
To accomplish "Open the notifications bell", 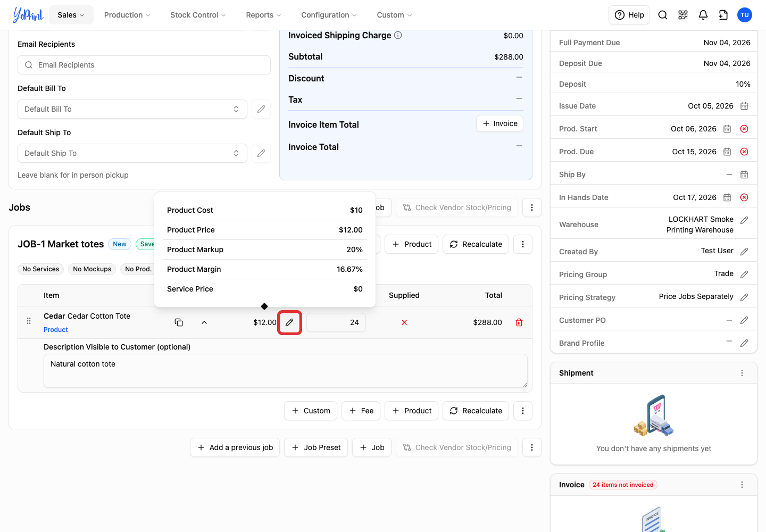I will 703,15.
